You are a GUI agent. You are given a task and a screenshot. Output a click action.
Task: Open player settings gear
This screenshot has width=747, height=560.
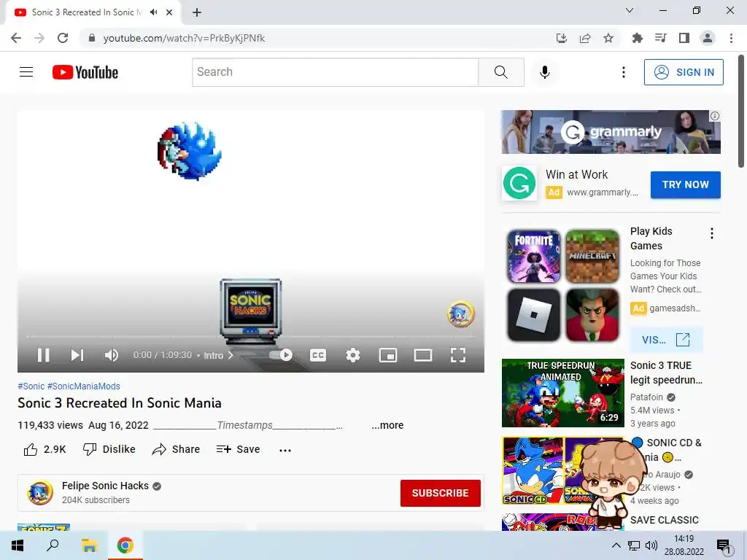[353, 355]
